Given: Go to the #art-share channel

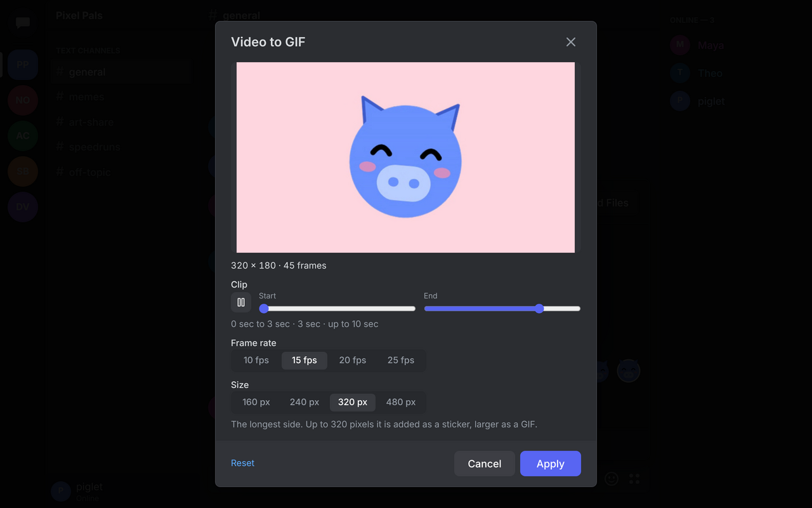Looking at the screenshot, I should [121, 122].
